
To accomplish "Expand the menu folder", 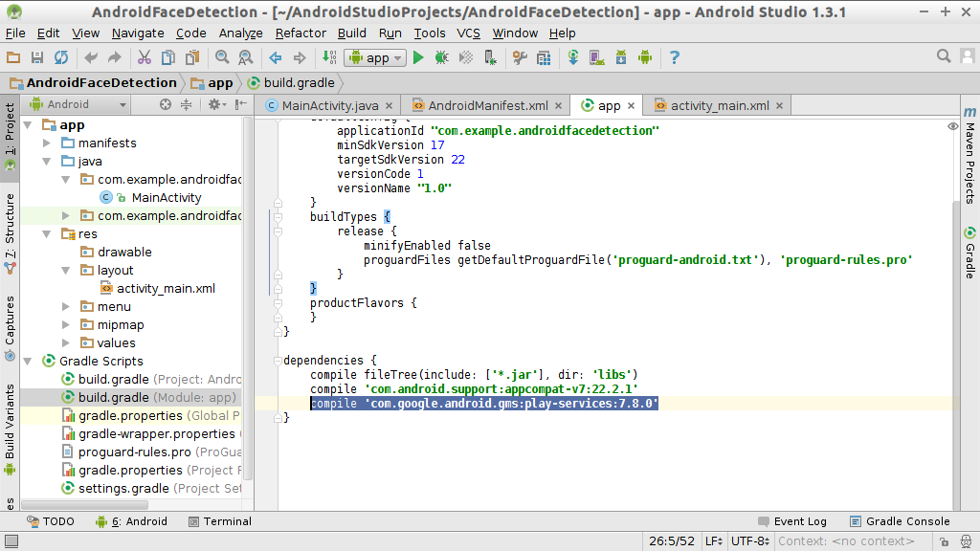I will [x=66, y=307].
